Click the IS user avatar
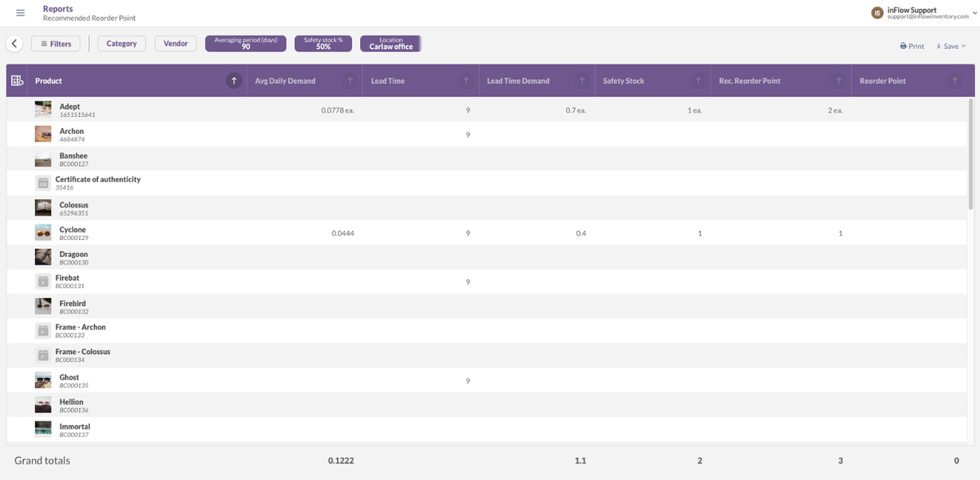The image size is (980, 480). tap(877, 13)
